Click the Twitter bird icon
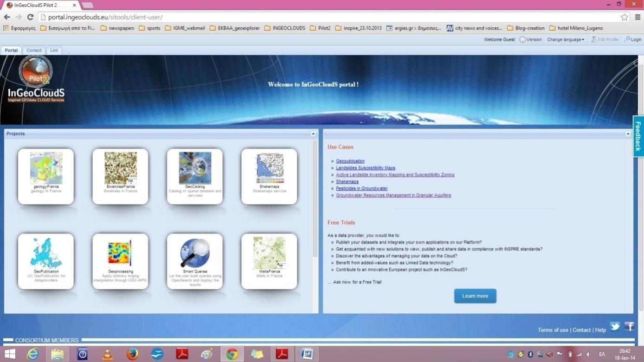This screenshot has height=362, width=644. click(x=615, y=327)
